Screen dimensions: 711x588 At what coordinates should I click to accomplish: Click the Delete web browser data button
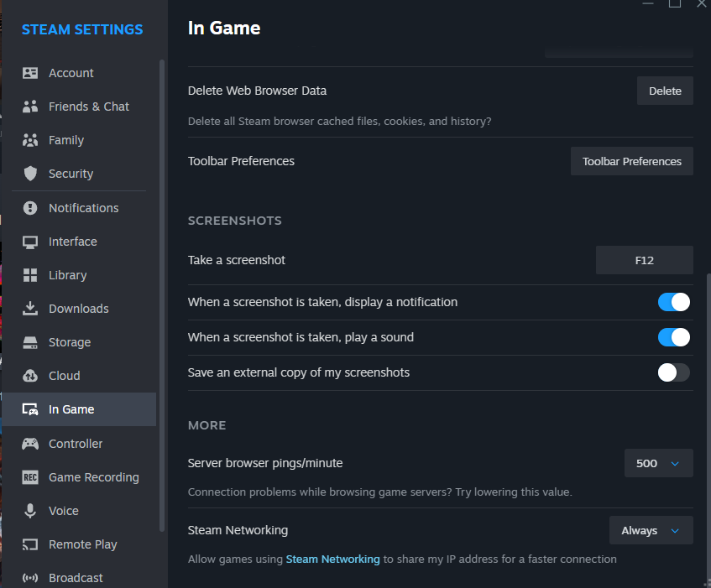coord(665,91)
